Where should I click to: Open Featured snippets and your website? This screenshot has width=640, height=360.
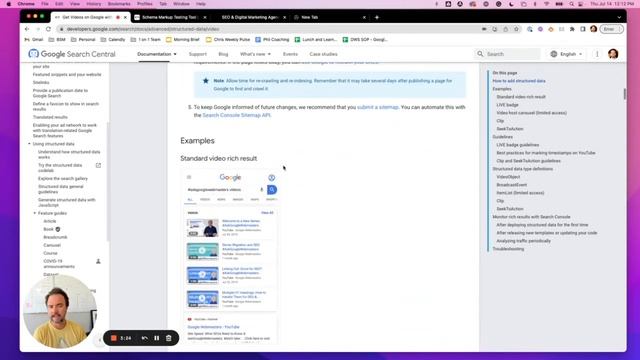click(67, 74)
